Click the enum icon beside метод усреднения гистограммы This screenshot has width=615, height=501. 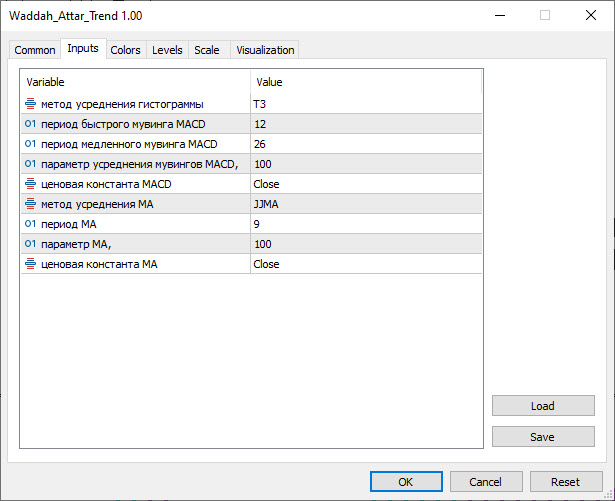click(x=30, y=104)
